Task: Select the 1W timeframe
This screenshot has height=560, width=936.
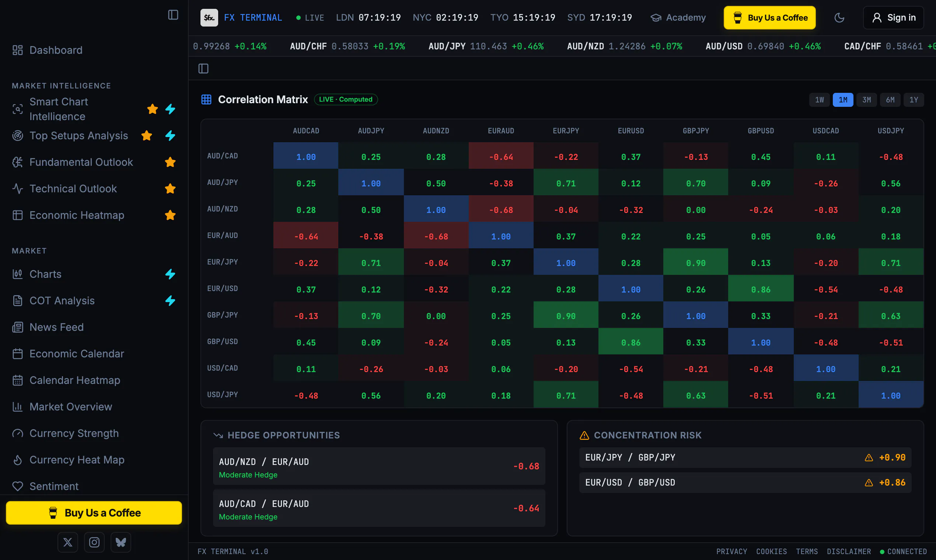Action: click(820, 99)
